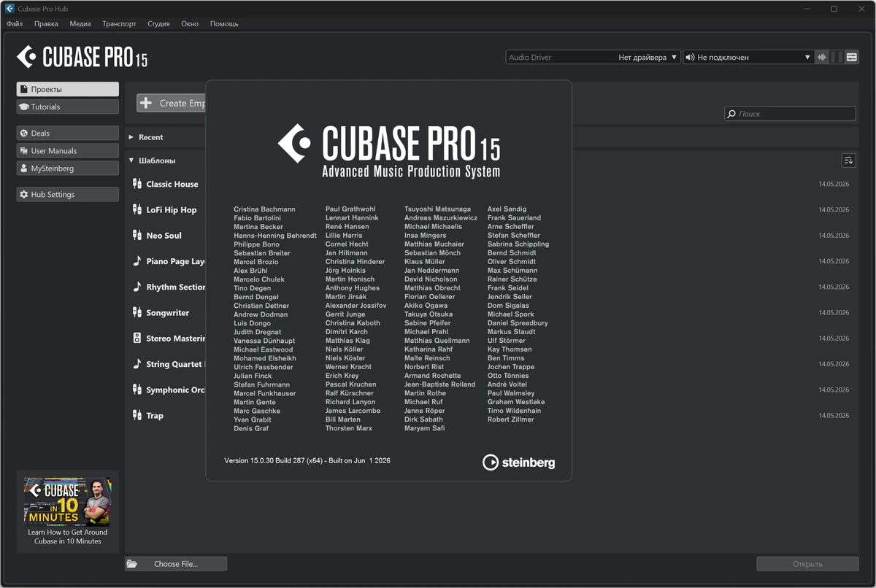Open the Audio Driver dropdown
The height and width of the screenshot is (588, 876).
593,57
